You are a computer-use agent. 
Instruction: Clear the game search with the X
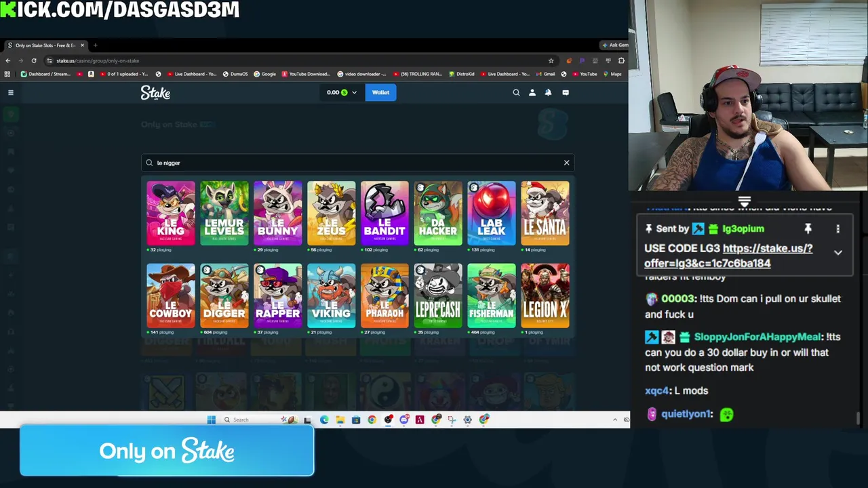(567, 163)
